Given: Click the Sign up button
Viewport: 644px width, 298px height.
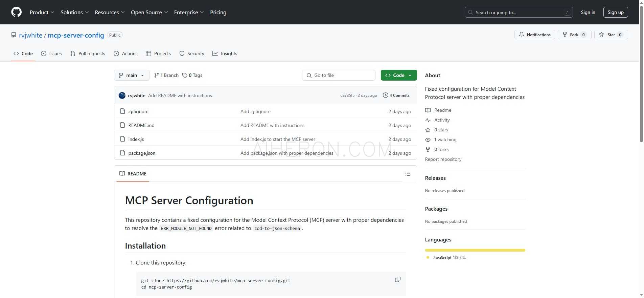Looking at the screenshot, I should [x=616, y=12].
